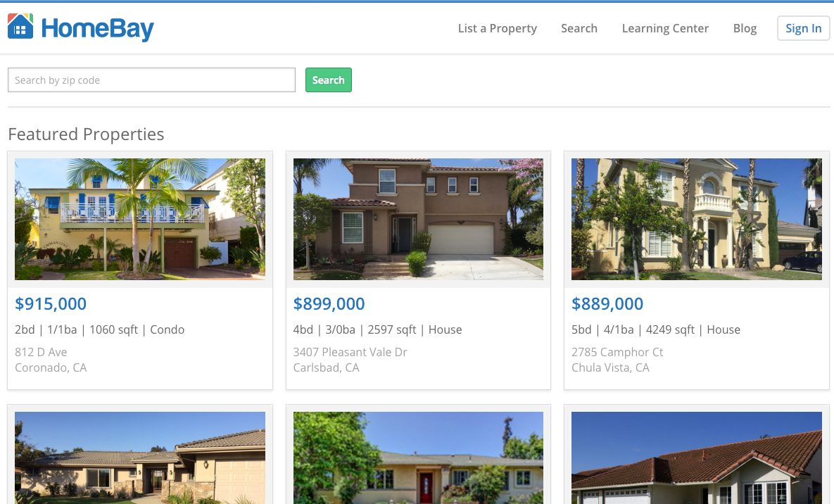Open the List a Property page
The height and width of the screenshot is (504, 834).
click(498, 28)
